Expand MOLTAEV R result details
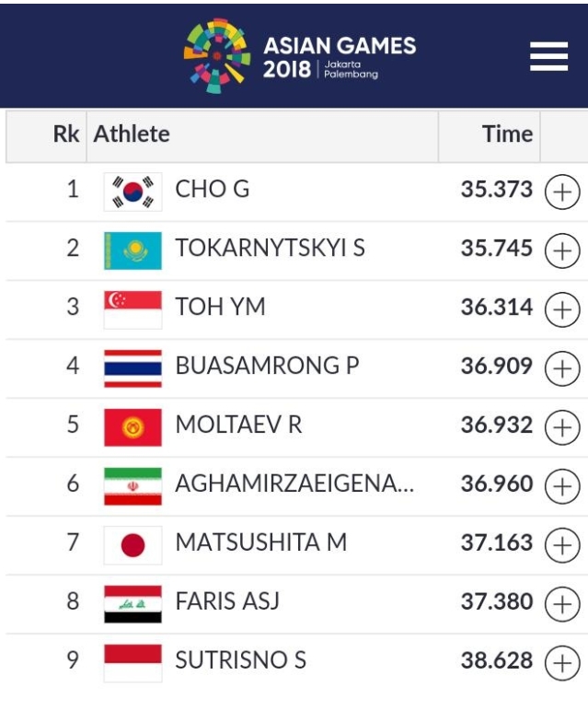The height and width of the screenshot is (710, 588). point(562,427)
